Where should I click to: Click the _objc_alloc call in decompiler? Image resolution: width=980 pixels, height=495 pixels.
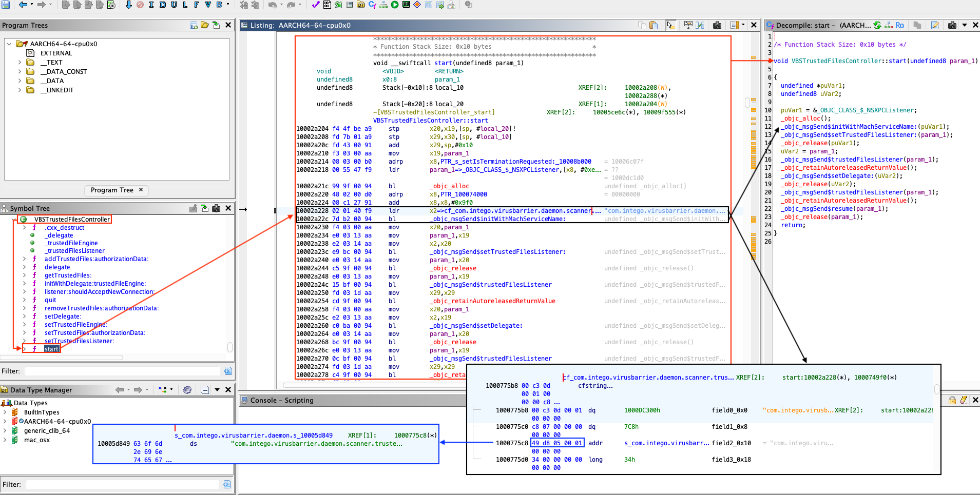click(801, 118)
